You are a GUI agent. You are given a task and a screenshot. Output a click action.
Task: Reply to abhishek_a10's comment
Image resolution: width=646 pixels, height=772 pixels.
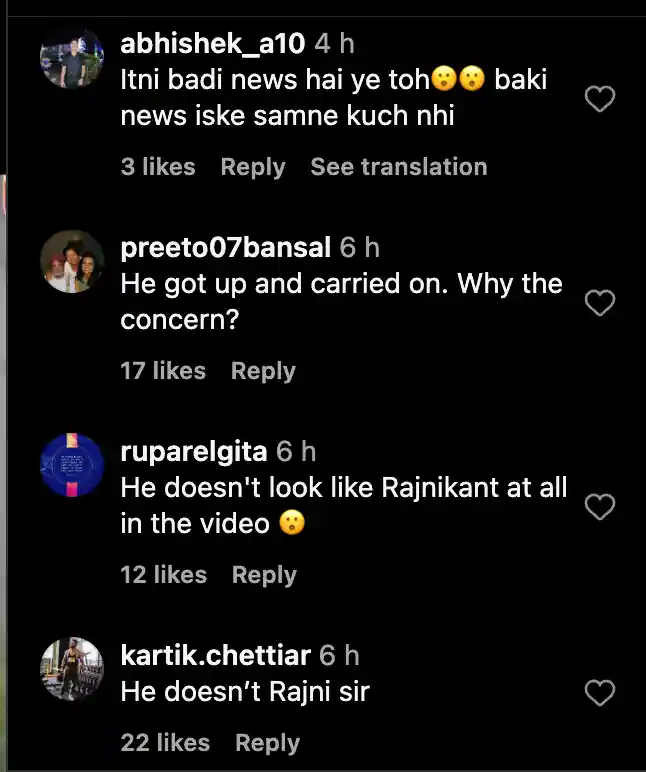tap(253, 167)
